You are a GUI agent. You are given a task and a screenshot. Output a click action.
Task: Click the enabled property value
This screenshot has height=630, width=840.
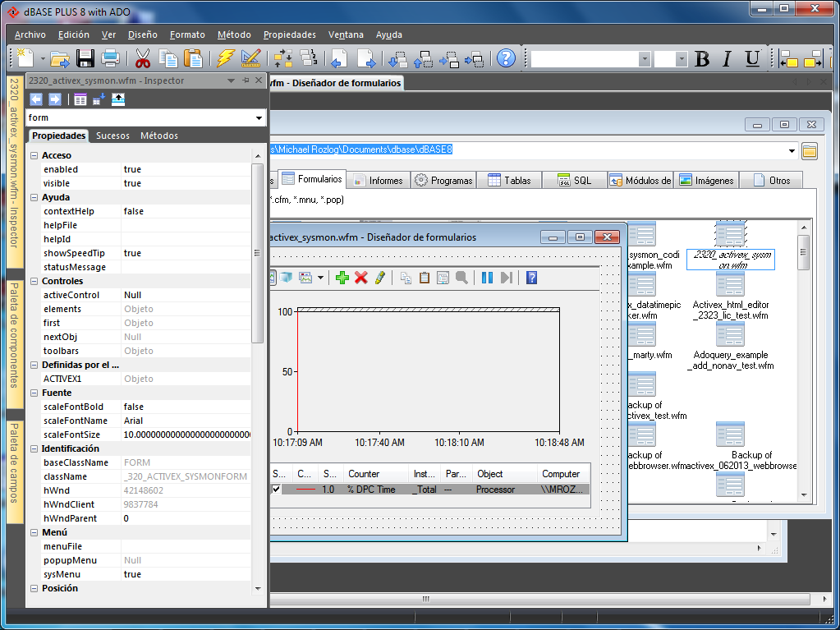coord(186,169)
